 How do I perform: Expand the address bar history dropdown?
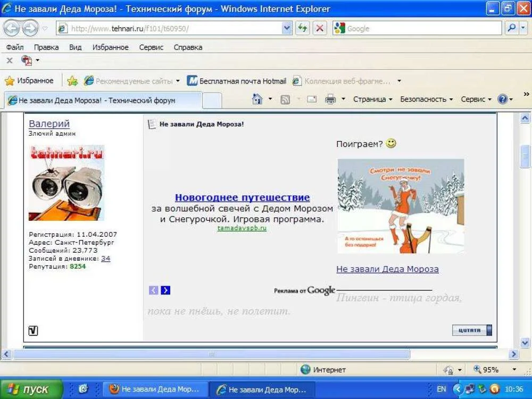[287, 29]
